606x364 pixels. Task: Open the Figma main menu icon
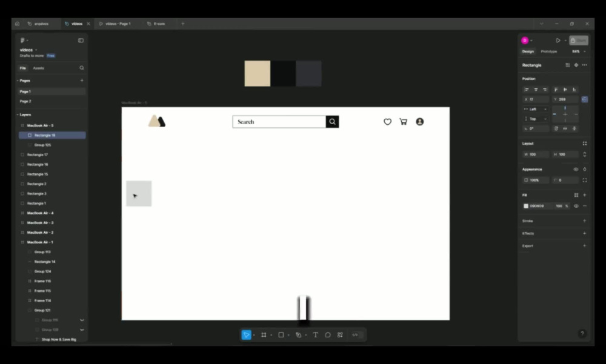coord(23,40)
